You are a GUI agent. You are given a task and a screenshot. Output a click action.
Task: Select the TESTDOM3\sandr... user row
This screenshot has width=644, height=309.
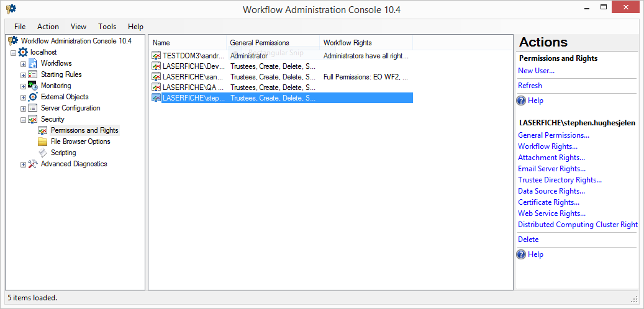point(282,55)
